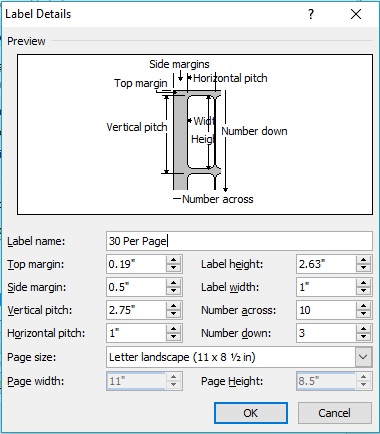Click the Number down value field
Image resolution: width=380 pixels, height=434 pixels.
(x=326, y=333)
